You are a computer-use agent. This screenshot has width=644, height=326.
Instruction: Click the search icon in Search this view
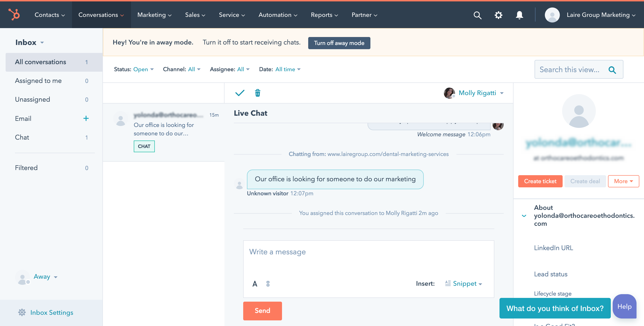coord(612,70)
